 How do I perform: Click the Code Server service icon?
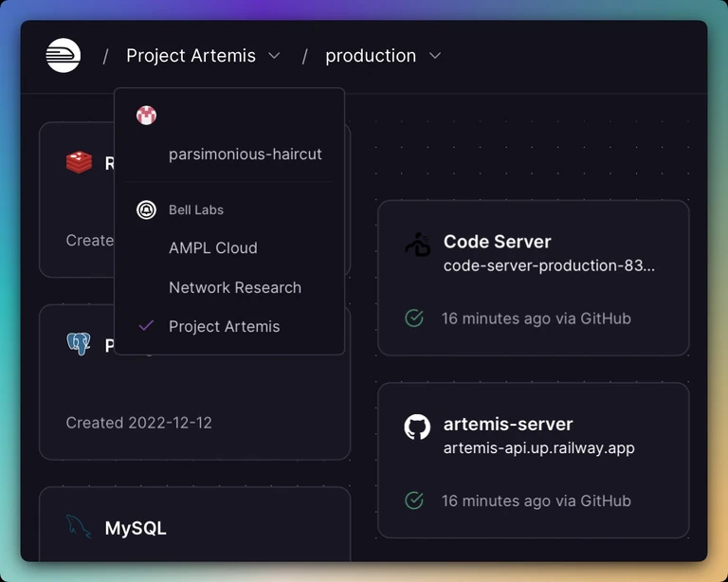tap(418, 245)
